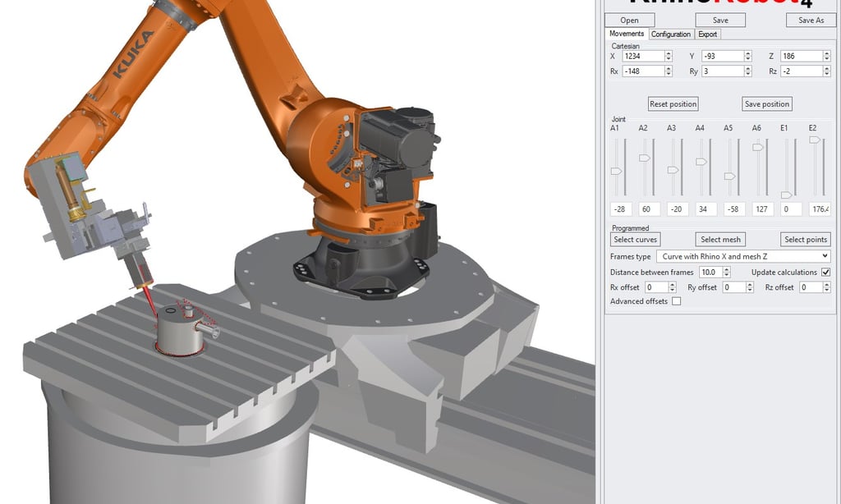Click the Select mesh button
The image size is (841, 504).
[720, 240]
